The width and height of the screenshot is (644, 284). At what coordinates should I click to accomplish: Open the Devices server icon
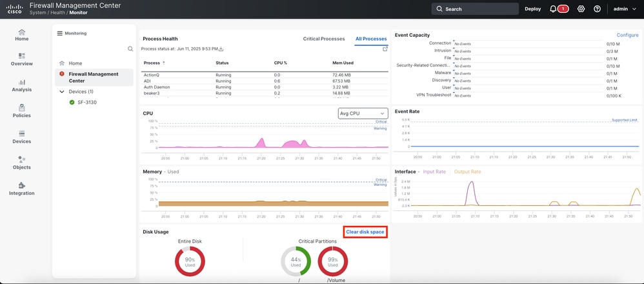click(x=22, y=134)
